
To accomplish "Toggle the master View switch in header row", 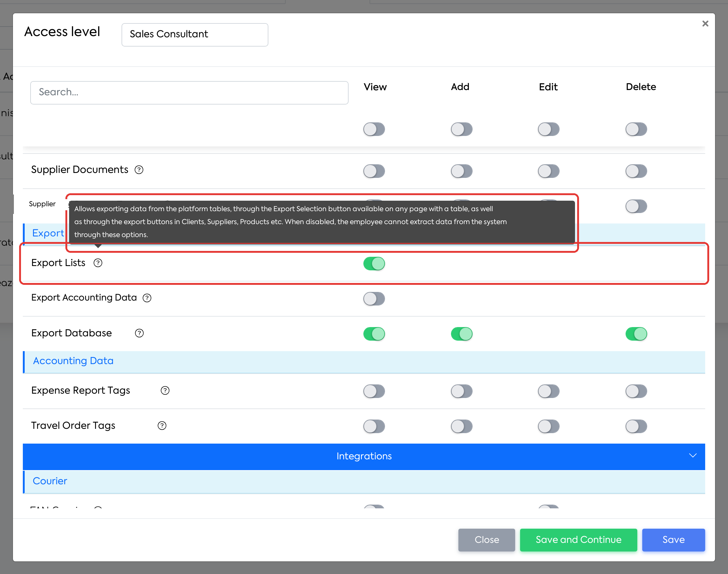I will tap(374, 129).
